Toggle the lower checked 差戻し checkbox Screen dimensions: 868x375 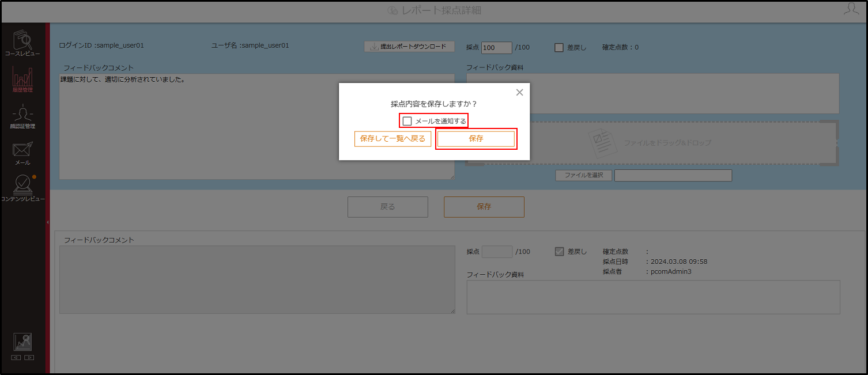tap(558, 251)
